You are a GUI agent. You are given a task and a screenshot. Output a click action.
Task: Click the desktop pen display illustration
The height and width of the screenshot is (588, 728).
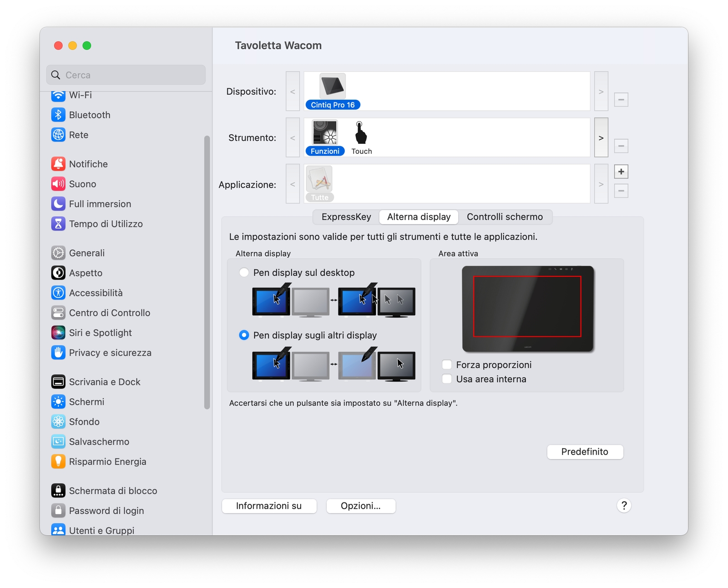[334, 300]
